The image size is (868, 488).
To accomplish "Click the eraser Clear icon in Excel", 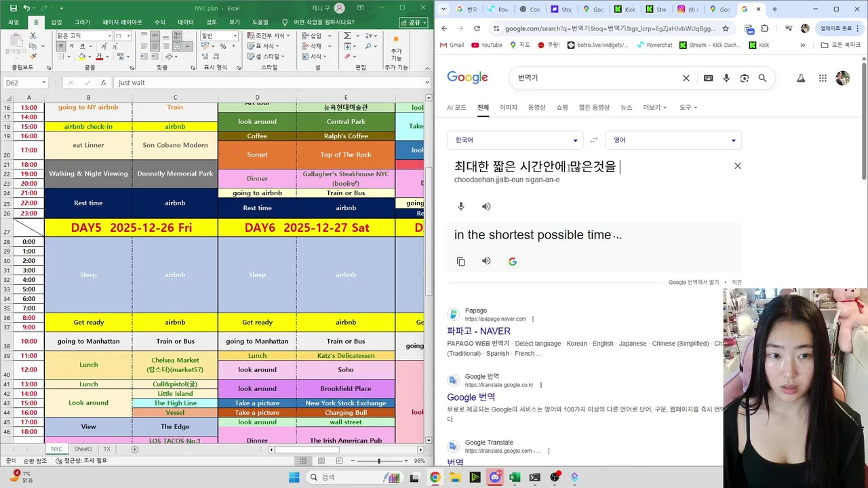I will [347, 56].
